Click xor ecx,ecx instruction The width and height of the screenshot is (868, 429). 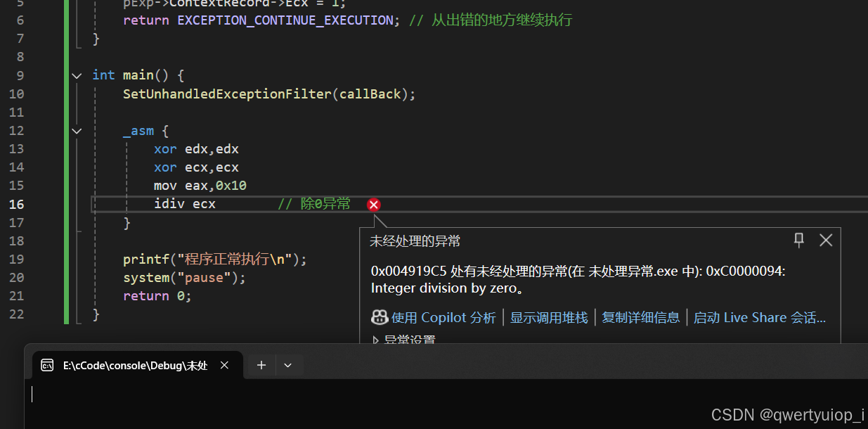click(x=196, y=167)
